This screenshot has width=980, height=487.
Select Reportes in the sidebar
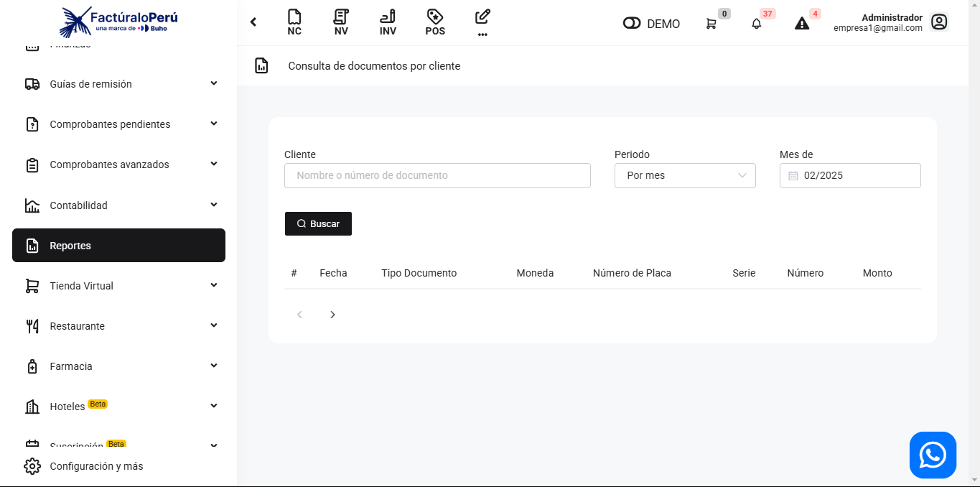tap(118, 246)
